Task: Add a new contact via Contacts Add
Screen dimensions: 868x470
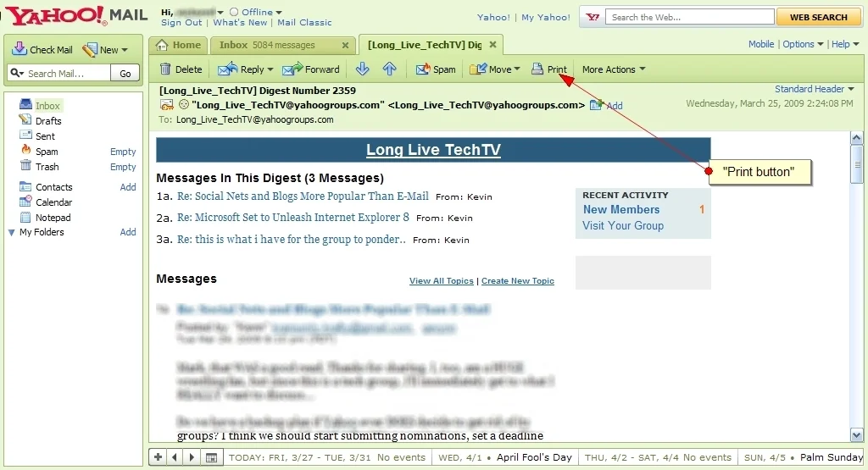Action: 128,187
